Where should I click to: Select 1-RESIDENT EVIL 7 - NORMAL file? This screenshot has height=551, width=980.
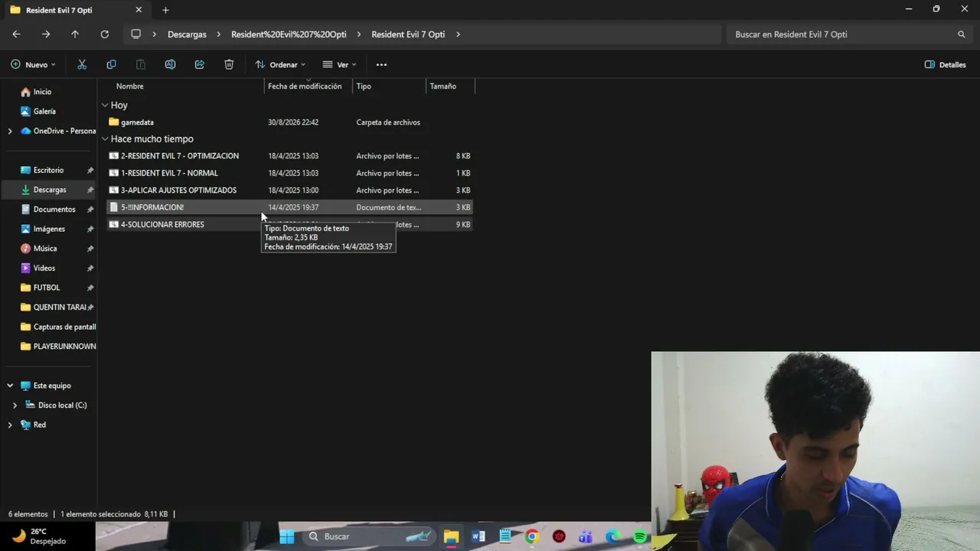[289, 173]
